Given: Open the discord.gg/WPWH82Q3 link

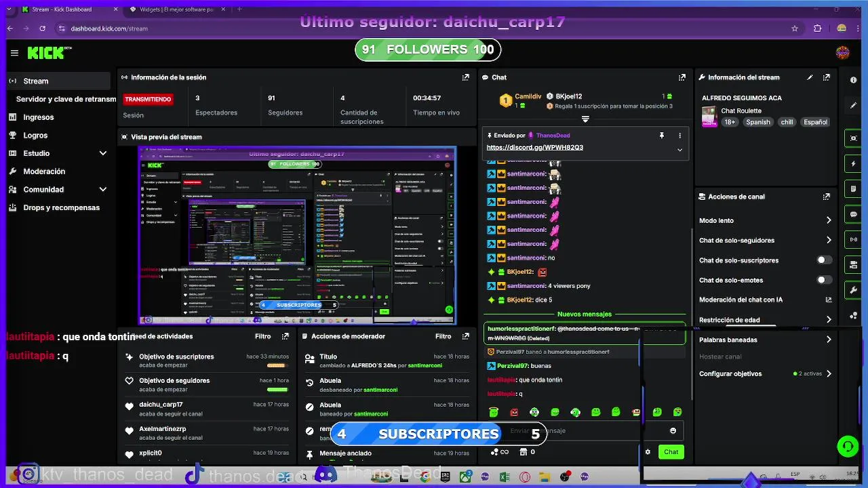Looking at the screenshot, I should (535, 148).
